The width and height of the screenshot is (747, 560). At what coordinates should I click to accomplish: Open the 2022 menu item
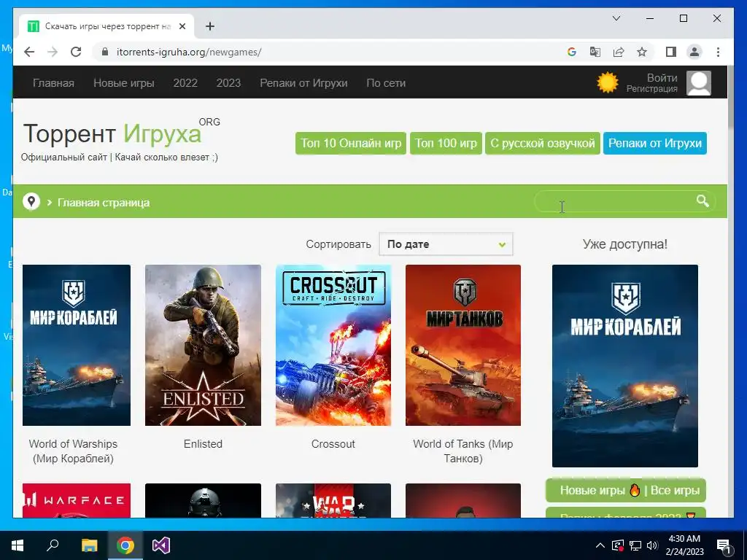[185, 83]
